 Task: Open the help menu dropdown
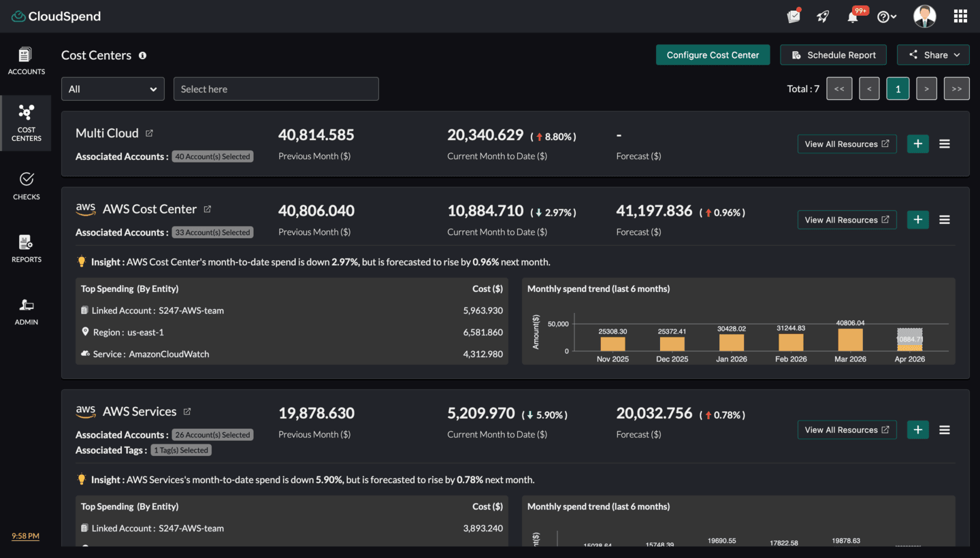[886, 17]
